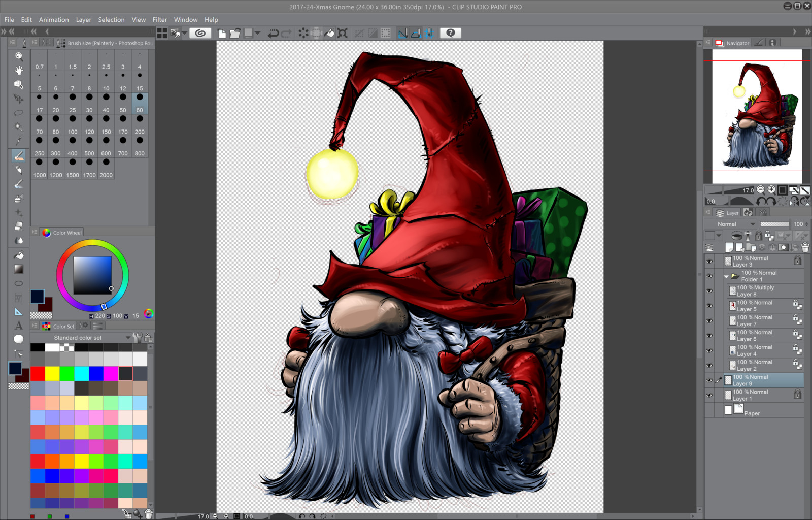Select the Eyedropper tool
Screen dimensions: 812x520
[19, 141]
